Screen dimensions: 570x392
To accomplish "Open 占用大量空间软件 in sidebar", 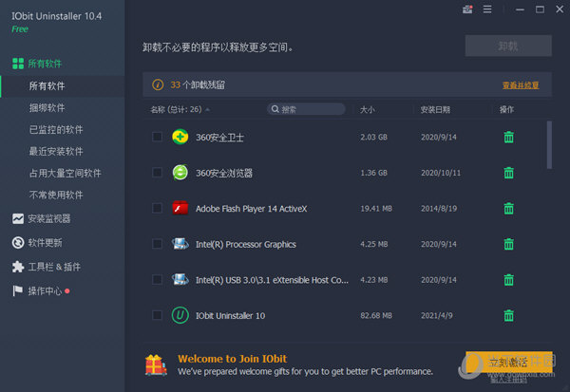I will tap(65, 174).
